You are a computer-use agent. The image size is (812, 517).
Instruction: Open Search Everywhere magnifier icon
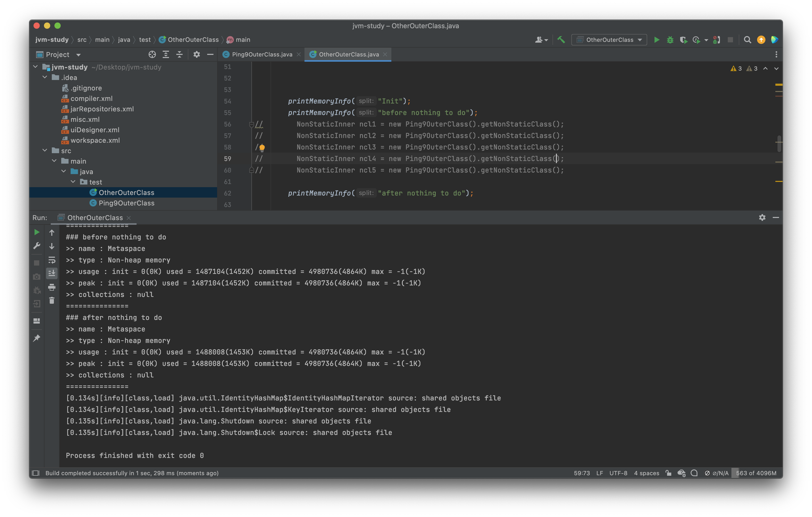click(x=747, y=40)
